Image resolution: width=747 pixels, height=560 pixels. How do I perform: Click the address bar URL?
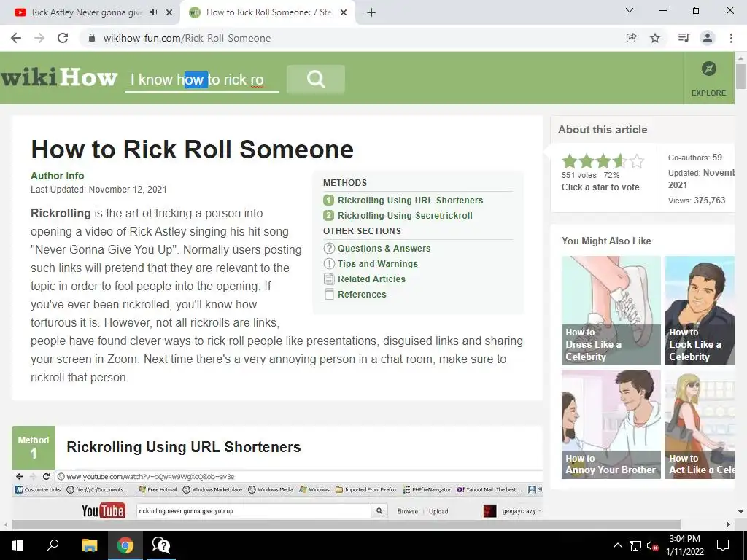[x=187, y=38]
